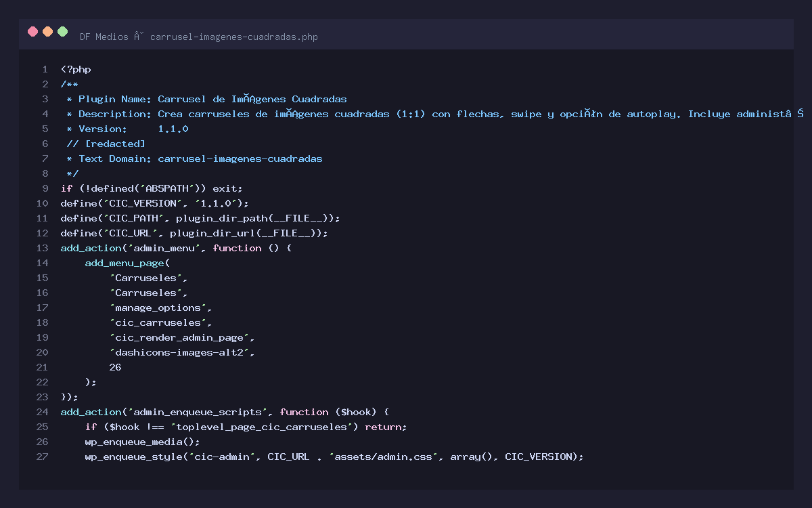Click line number 13 in the gutter
The height and width of the screenshot is (508, 812).
pyautogui.click(x=42, y=248)
